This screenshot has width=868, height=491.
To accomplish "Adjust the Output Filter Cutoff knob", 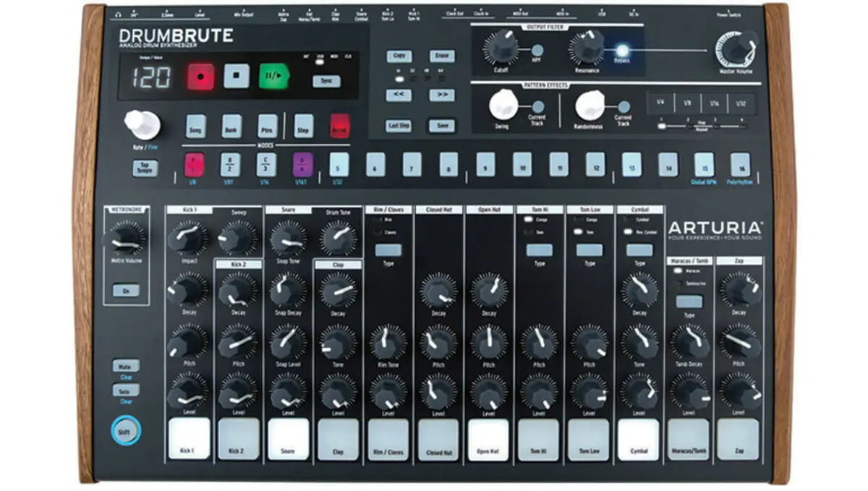I will [x=501, y=48].
